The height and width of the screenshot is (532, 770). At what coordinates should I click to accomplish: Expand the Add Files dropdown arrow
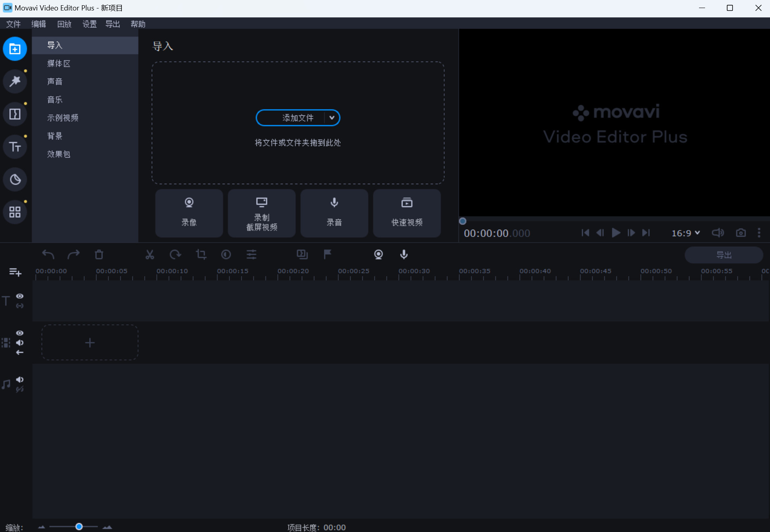click(x=332, y=118)
